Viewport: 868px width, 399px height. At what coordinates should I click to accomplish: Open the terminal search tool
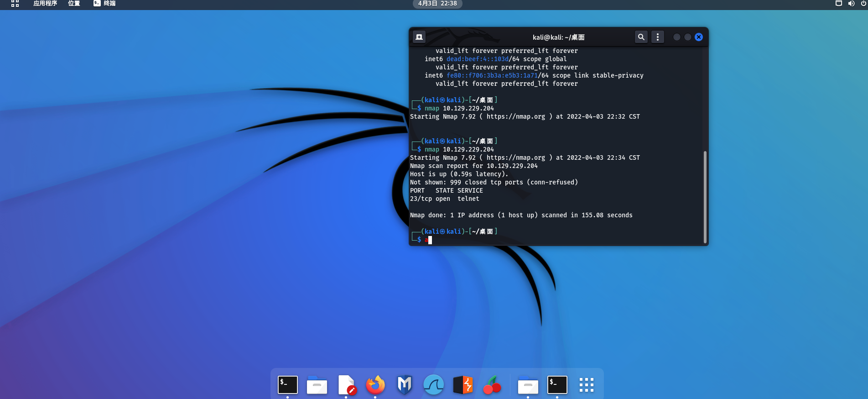point(641,37)
